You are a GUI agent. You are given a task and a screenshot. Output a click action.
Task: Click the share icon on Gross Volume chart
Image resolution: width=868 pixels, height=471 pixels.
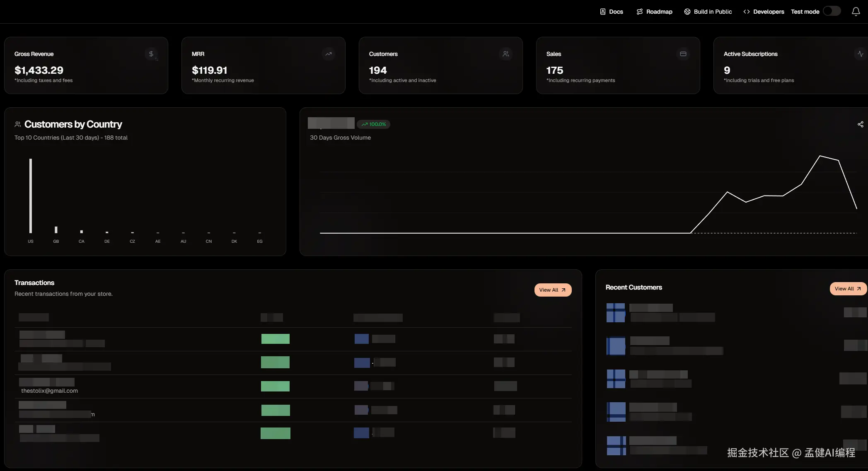[860, 124]
